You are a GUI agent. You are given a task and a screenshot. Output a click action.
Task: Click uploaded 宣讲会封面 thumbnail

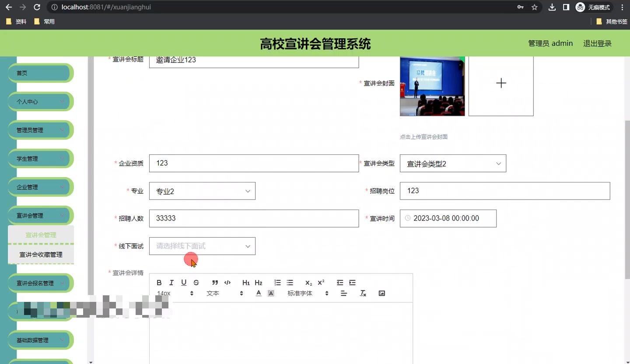(x=432, y=86)
